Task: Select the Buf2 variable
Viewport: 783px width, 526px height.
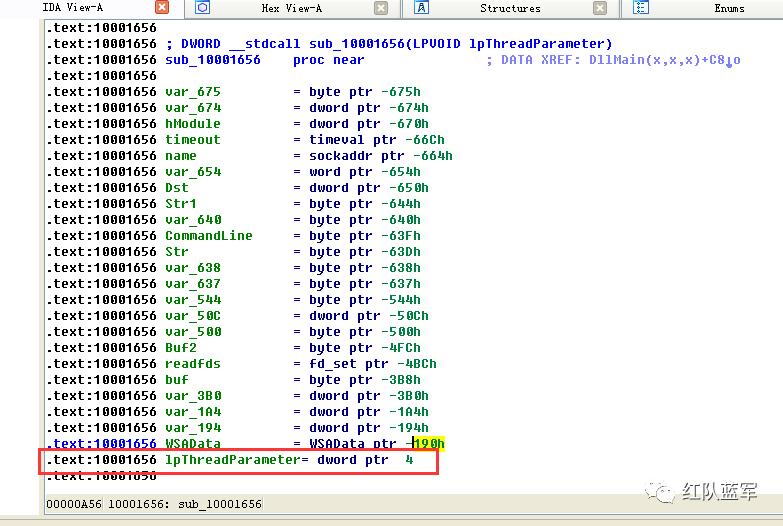Action: 181,348
